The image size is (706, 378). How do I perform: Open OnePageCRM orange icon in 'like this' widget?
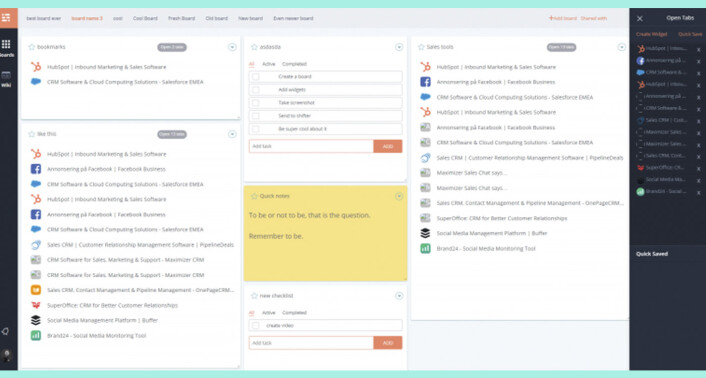click(36, 290)
